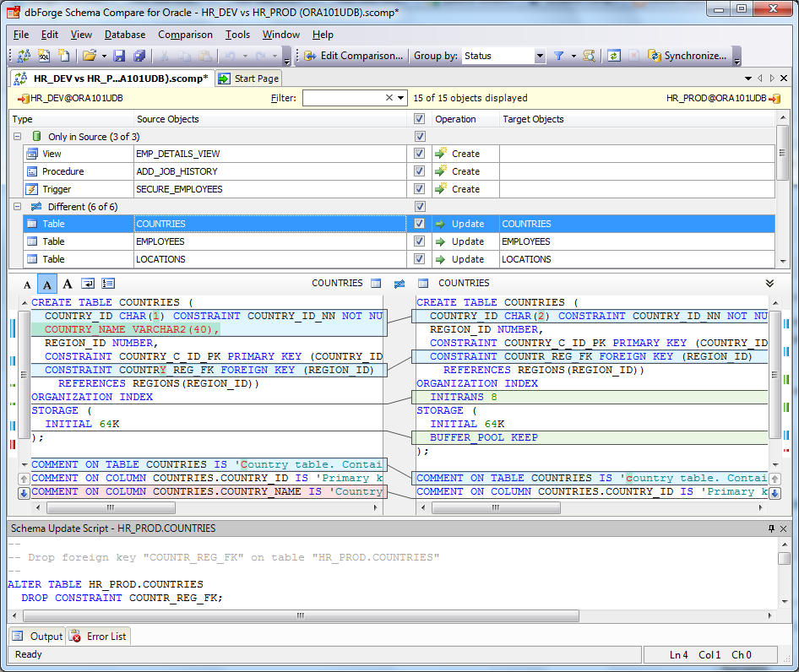Click the Open File folder icon
Viewport: 799px width, 672px height.
pos(90,56)
